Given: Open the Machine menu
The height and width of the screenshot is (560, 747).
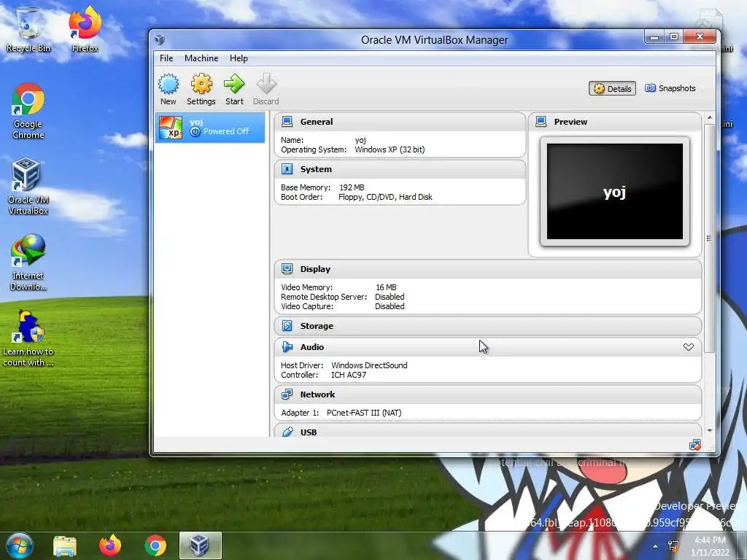Looking at the screenshot, I should coord(201,58).
